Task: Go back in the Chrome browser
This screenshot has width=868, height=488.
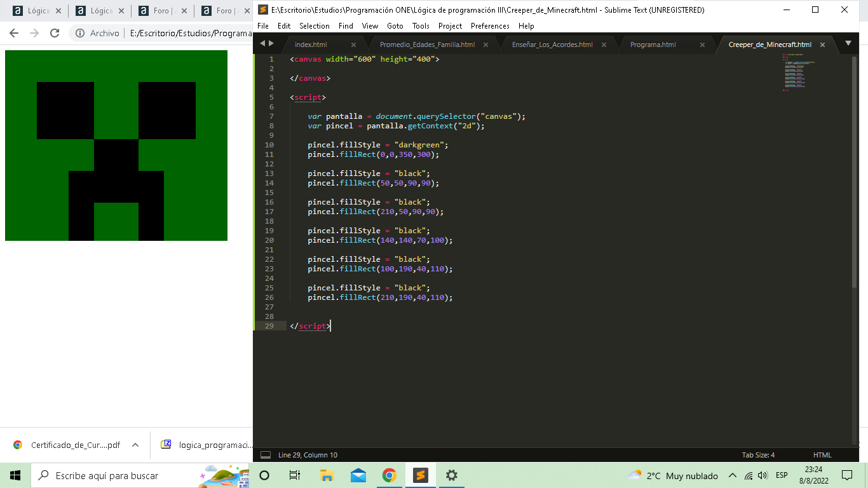Action: (x=14, y=33)
